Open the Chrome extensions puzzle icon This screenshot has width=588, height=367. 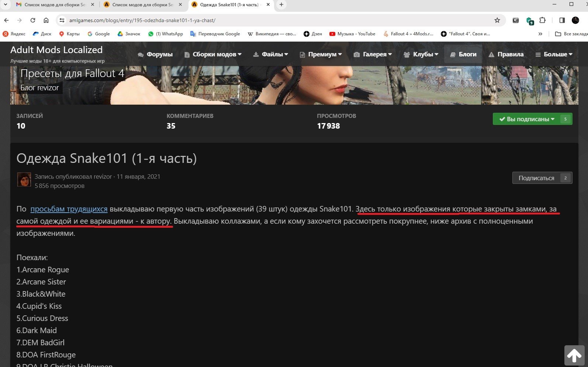coord(542,20)
